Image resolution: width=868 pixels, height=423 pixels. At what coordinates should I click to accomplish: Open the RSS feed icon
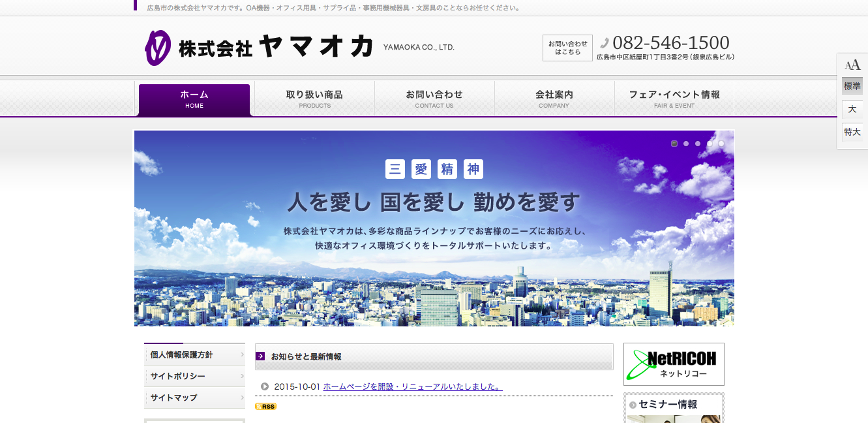266,406
